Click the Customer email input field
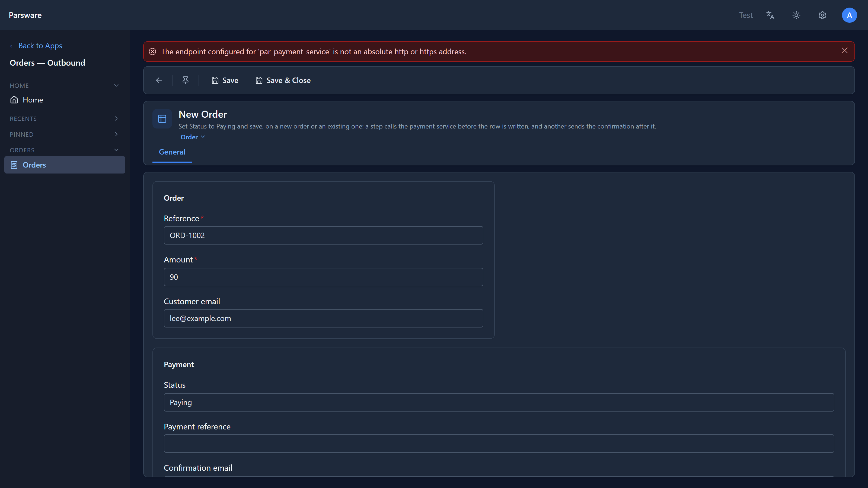The width and height of the screenshot is (868, 488). 323,318
